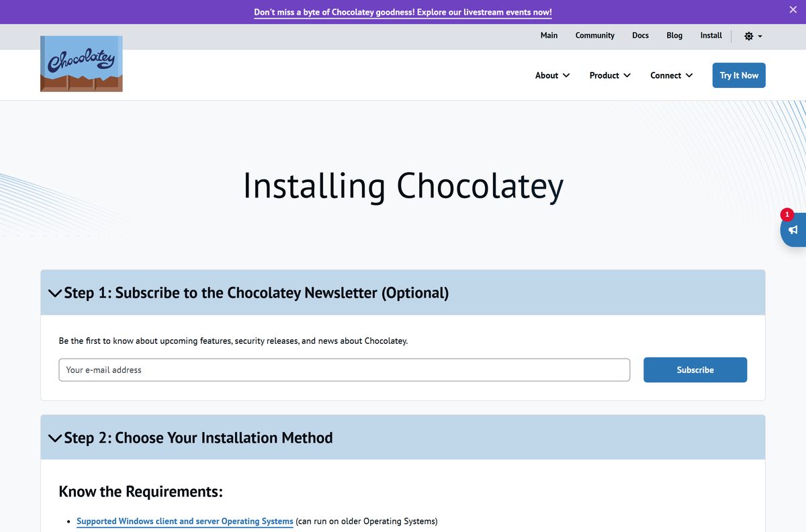Dismiss the purple livestream banner

[x=793, y=9]
